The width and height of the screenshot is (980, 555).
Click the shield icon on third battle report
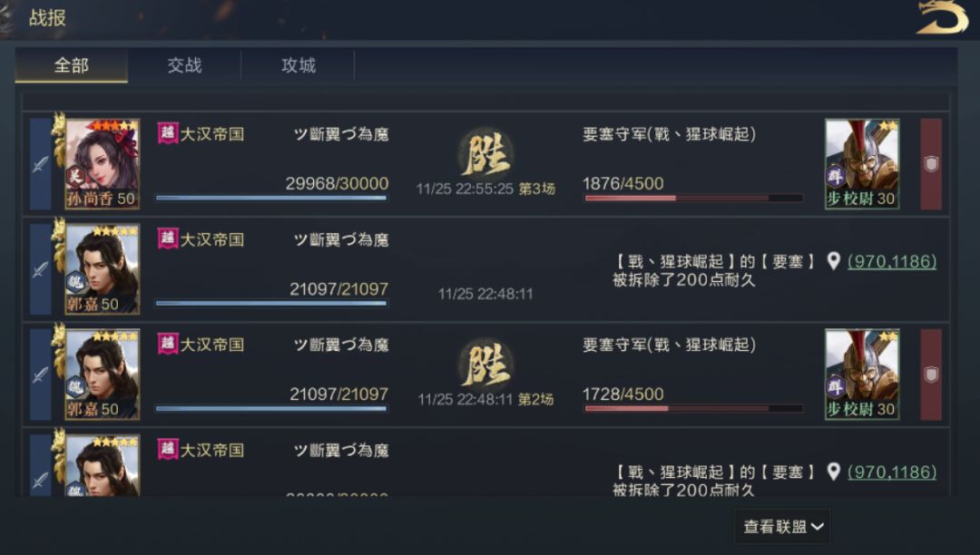[931, 375]
